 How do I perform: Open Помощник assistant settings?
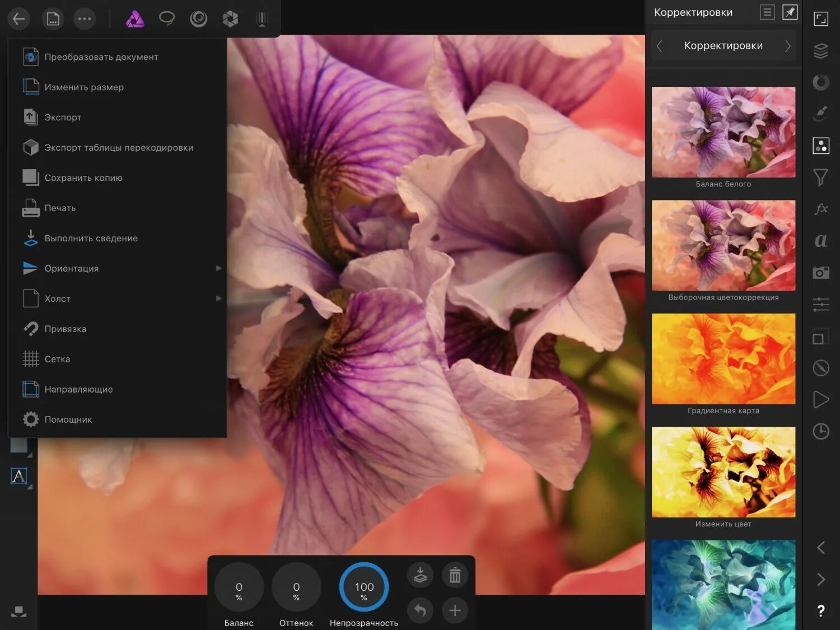coord(118,419)
